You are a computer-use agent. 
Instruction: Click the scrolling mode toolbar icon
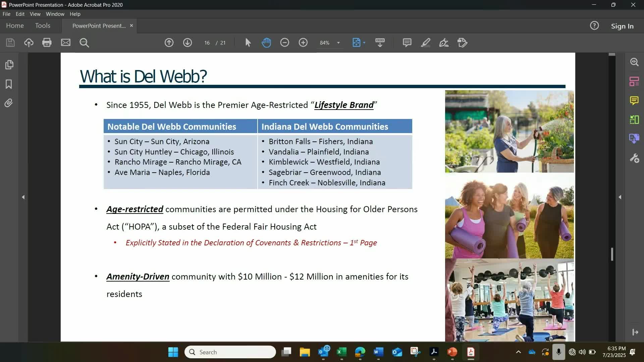click(x=380, y=43)
